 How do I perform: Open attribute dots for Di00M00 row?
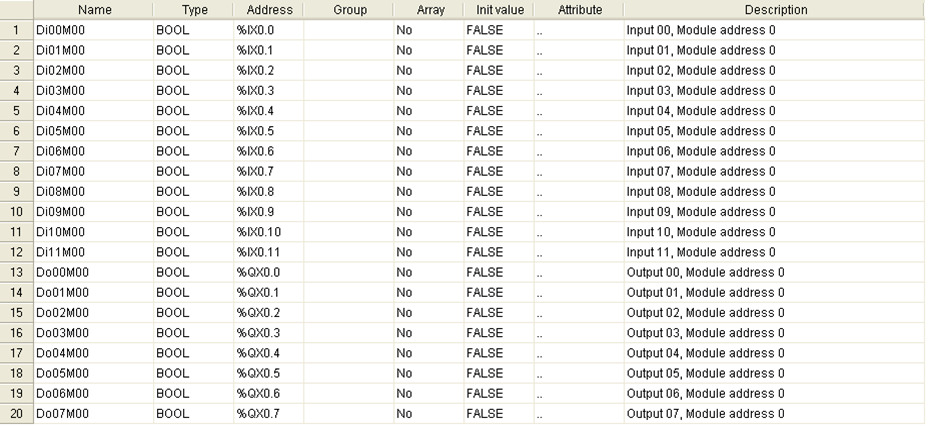tap(578, 30)
